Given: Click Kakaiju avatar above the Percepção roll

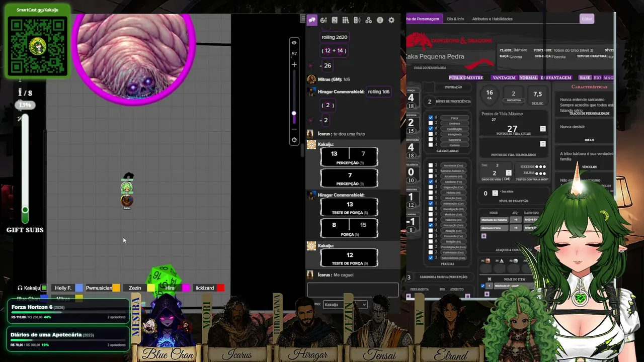Looking at the screenshot, I should point(311,144).
